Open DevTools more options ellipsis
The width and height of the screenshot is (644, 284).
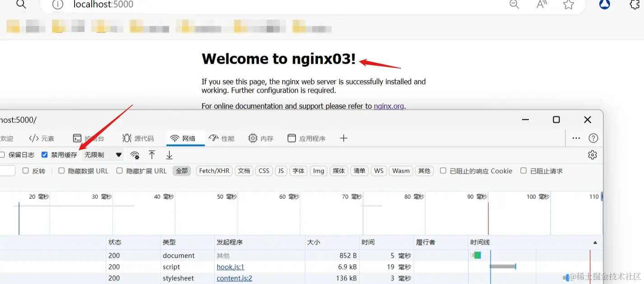[x=576, y=138]
